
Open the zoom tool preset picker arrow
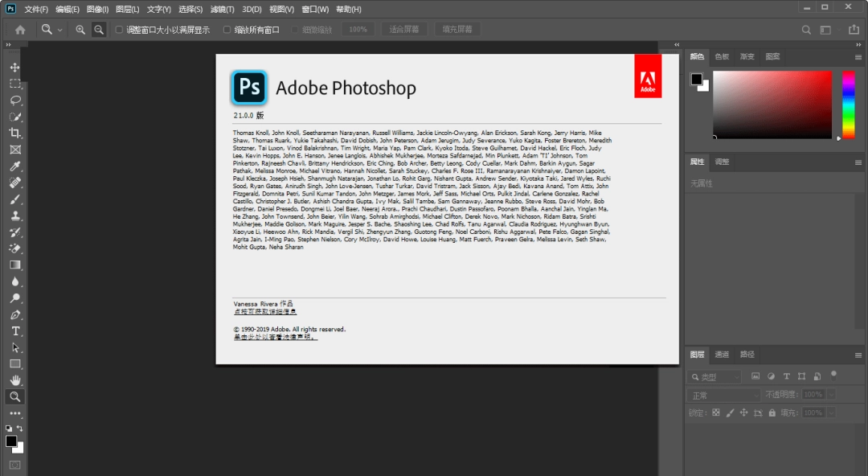[x=59, y=30]
